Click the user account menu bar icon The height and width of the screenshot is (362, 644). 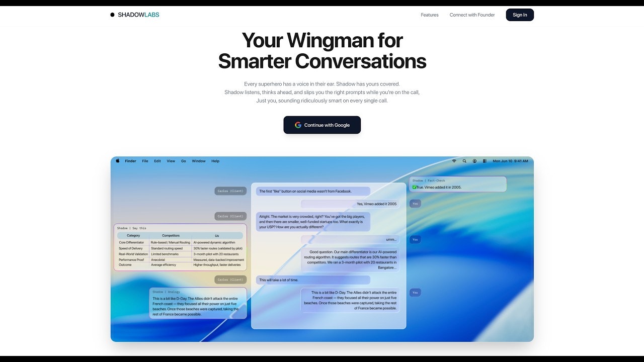474,161
